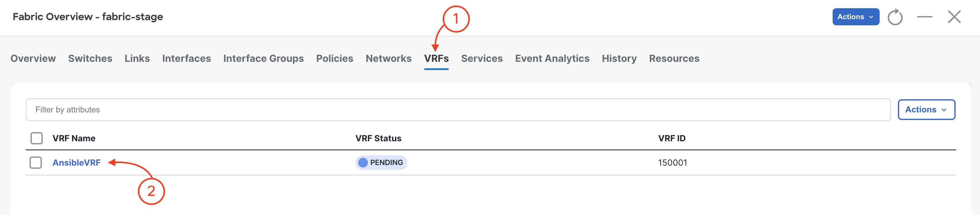Click the PENDING status indicator dot
This screenshot has height=215, width=980.
pos(363,163)
